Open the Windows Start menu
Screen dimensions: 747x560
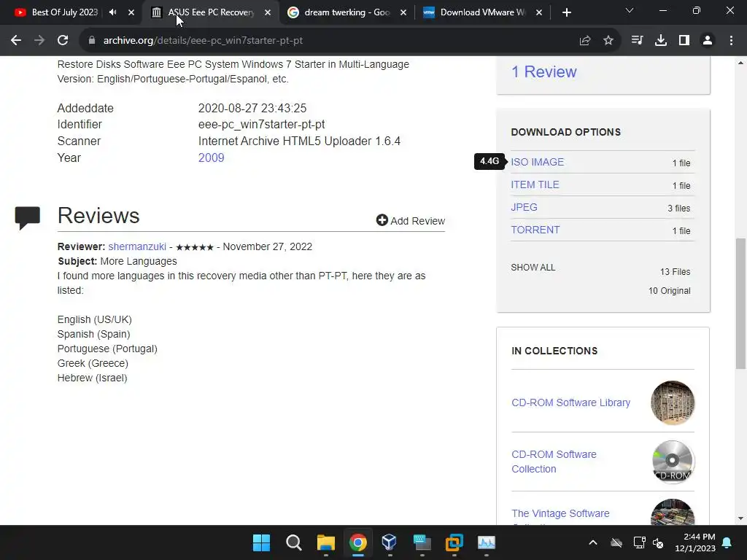261,542
